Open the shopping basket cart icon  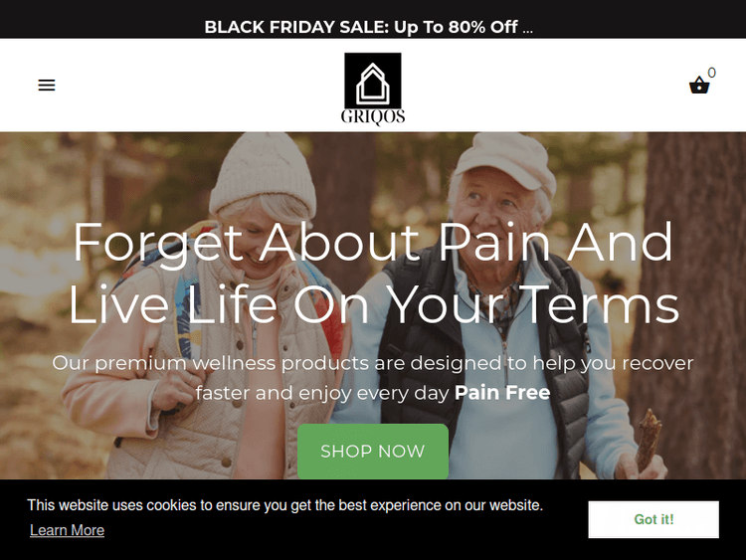coord(699,86)
